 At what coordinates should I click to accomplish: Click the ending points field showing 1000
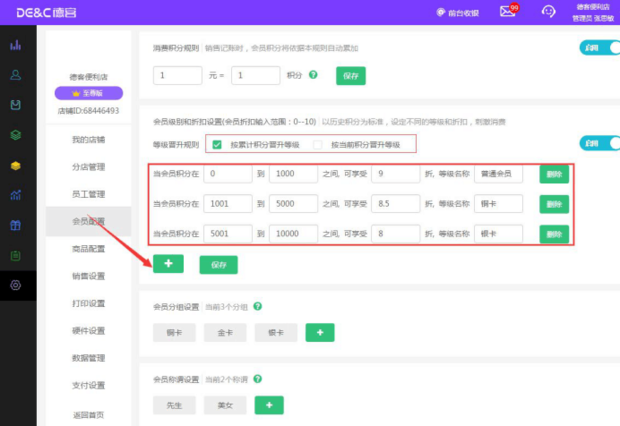293,174
